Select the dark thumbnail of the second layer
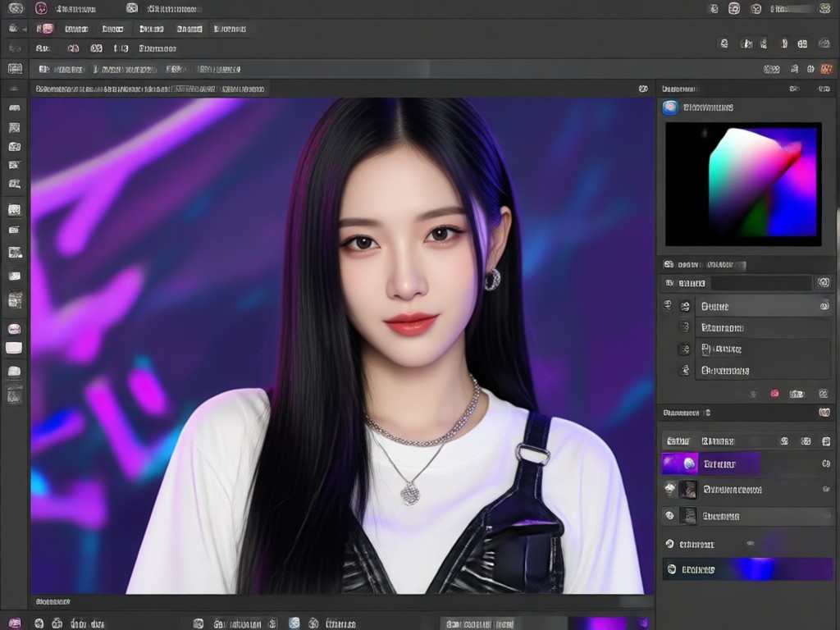 tap(687, 489)
